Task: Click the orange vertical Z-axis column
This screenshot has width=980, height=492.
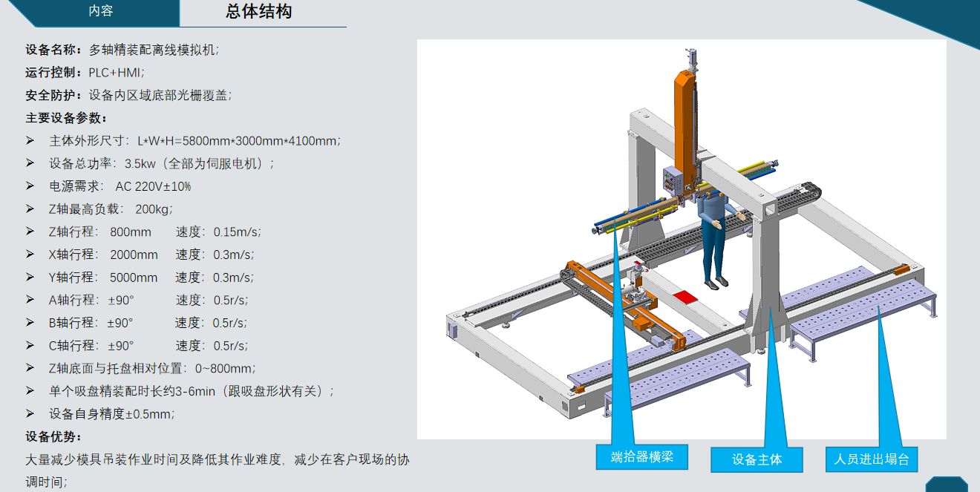Action: tap(687, 134)
